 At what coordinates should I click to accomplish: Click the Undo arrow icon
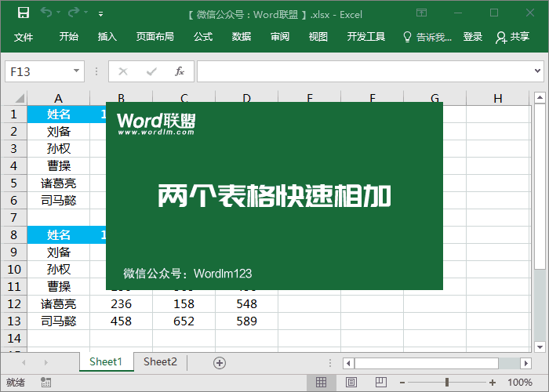[45, 13]
